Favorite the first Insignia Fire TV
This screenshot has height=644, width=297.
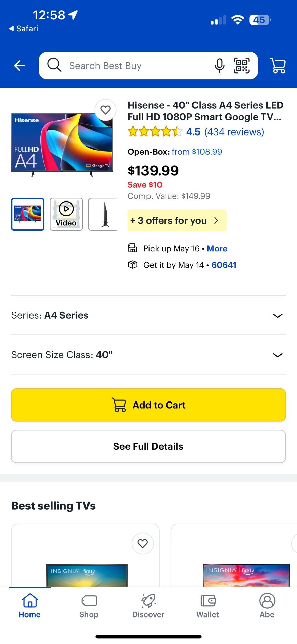tap(143, 543)
